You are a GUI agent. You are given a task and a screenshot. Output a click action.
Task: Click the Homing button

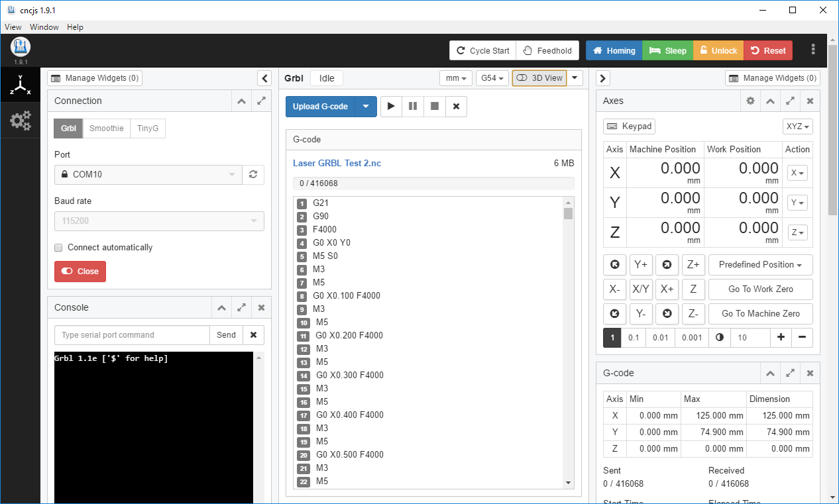[x=614, y=51]
